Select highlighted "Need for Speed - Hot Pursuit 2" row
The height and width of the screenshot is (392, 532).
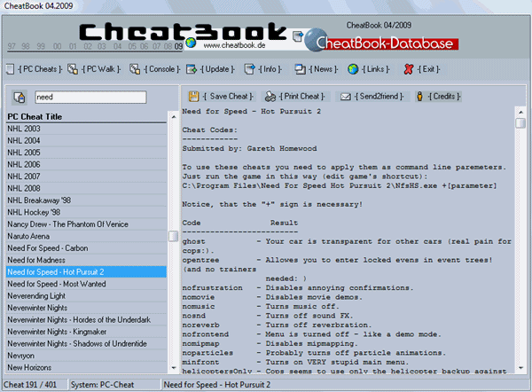tap(87, 272)
